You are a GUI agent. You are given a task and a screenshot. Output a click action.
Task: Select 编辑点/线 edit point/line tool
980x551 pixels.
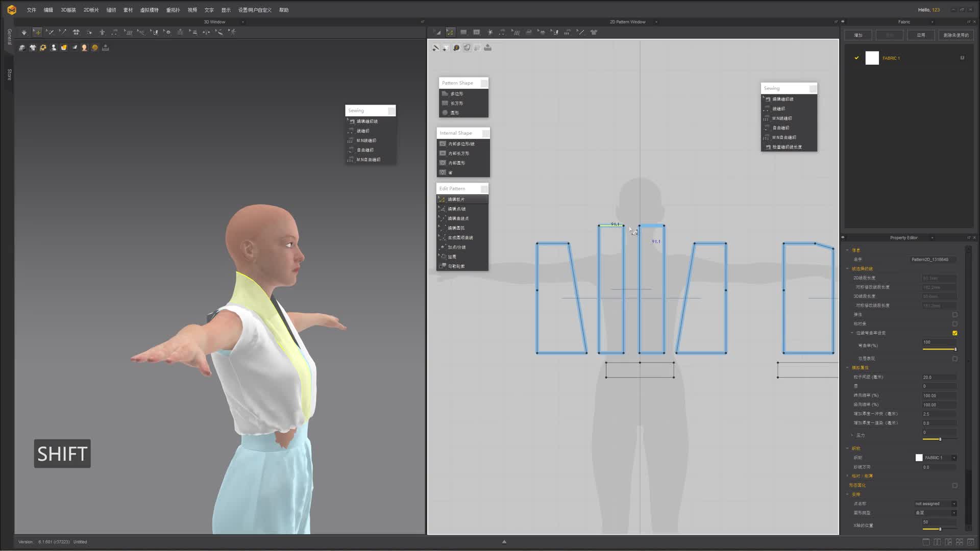coord(456,209)
